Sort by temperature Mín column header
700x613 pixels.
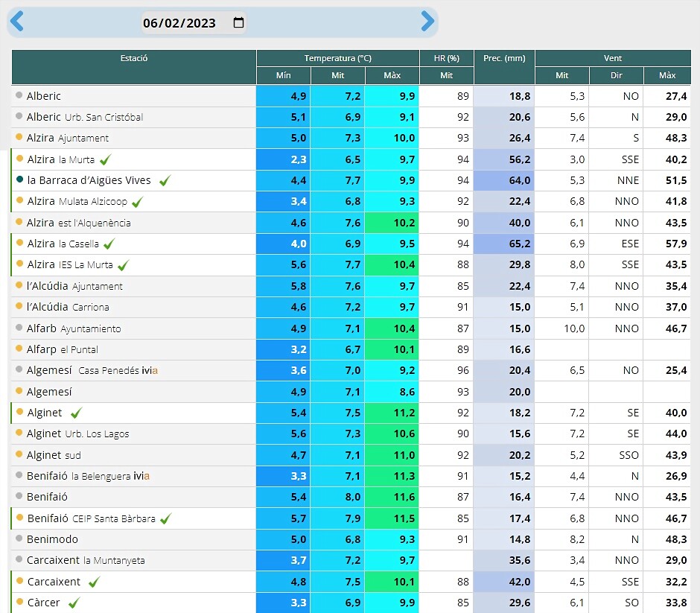click(284, 75)
